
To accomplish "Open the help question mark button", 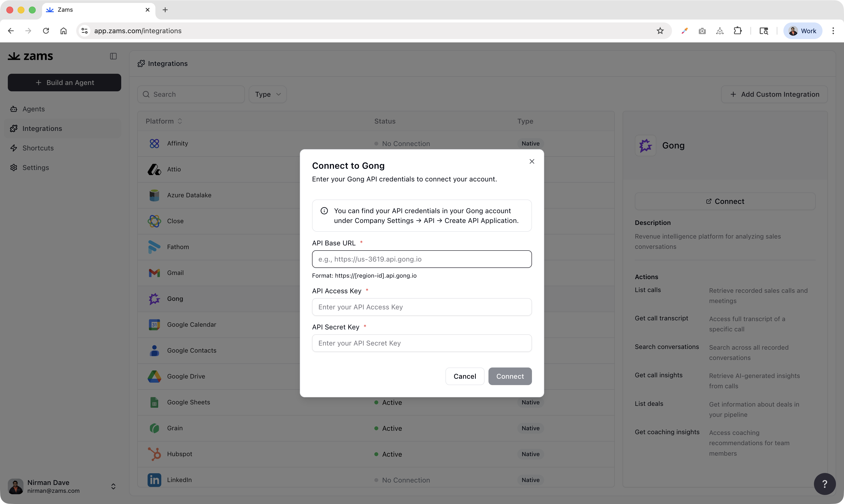I will pyautogui.click(x=825, y=484).
